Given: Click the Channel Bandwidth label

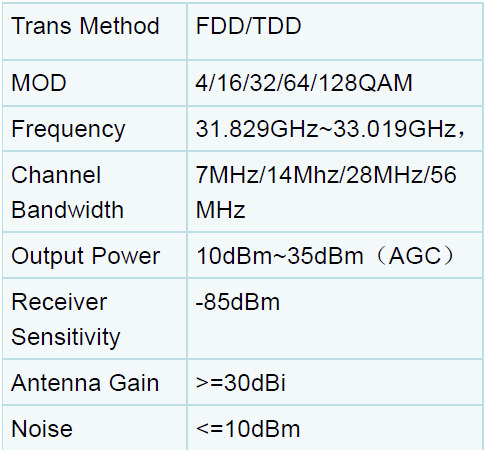Looking at the screenshot, I should (67, 192).
